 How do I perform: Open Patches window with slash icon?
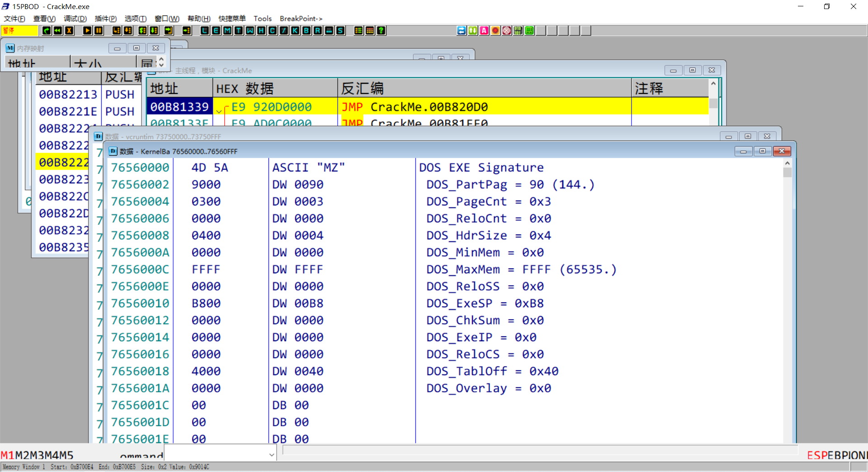(x=284, y=30)
